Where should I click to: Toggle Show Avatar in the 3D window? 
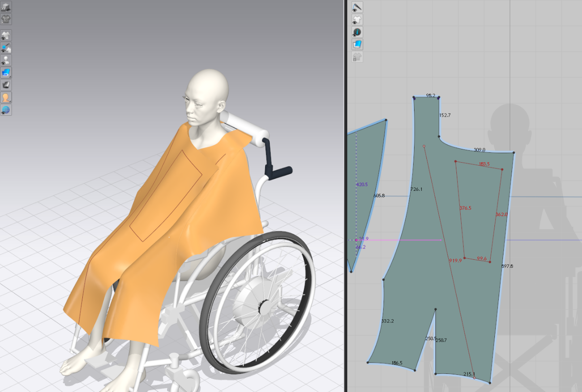click(x=6, y=60)
